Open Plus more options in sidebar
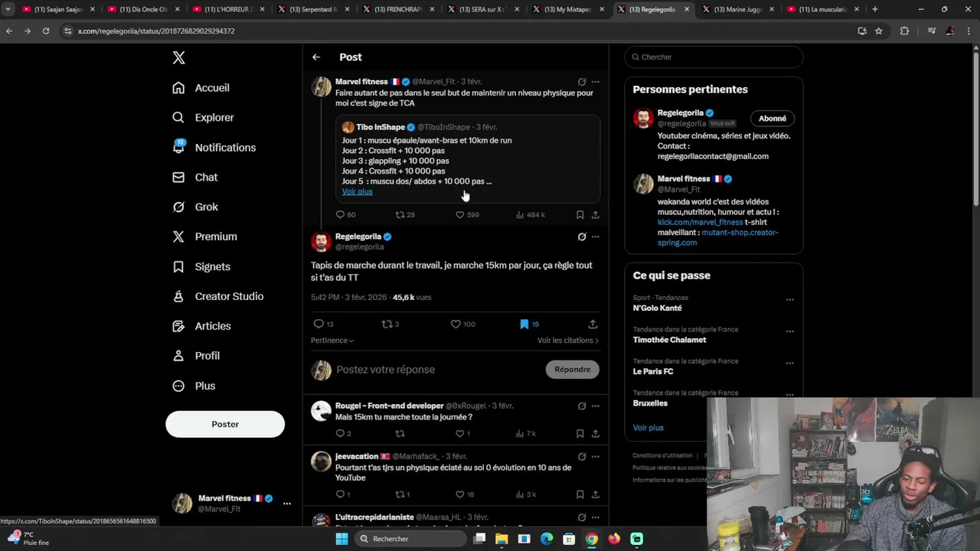 (x=194, y=386)
